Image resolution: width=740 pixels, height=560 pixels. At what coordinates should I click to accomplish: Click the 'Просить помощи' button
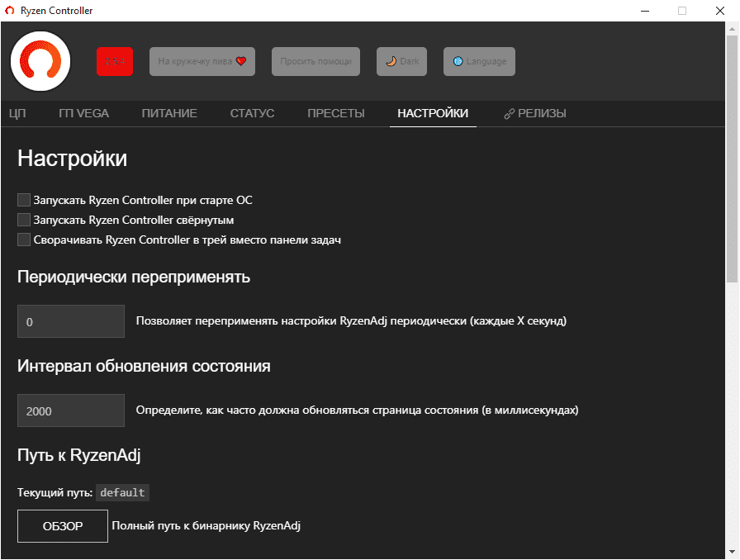[x=315, y=61]
